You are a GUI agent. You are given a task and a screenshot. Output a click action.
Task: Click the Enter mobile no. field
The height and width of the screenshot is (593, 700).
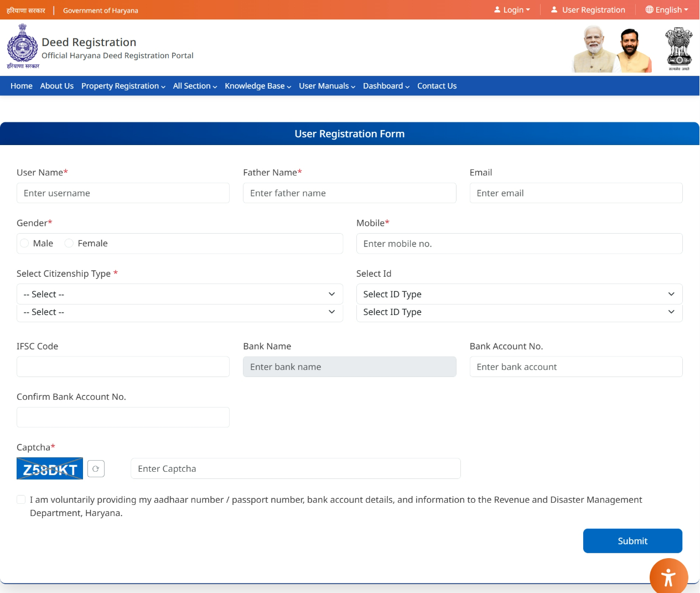pos(518,244)
